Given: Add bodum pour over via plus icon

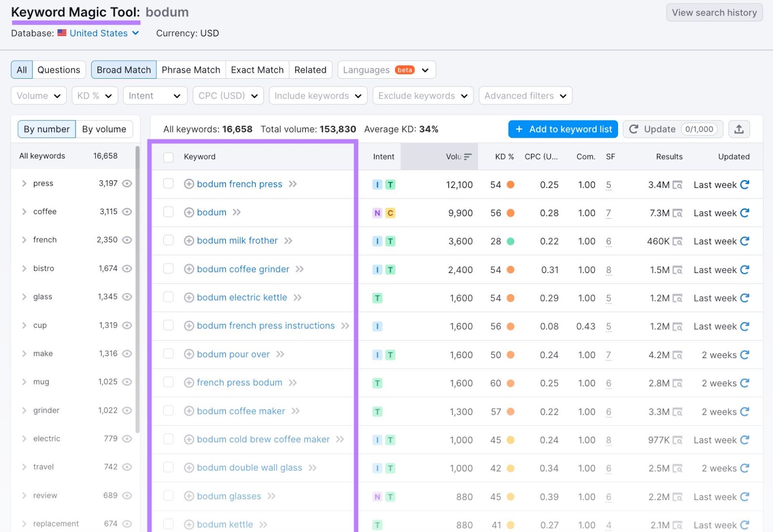Looking at the screenshot, I should 189,354.
